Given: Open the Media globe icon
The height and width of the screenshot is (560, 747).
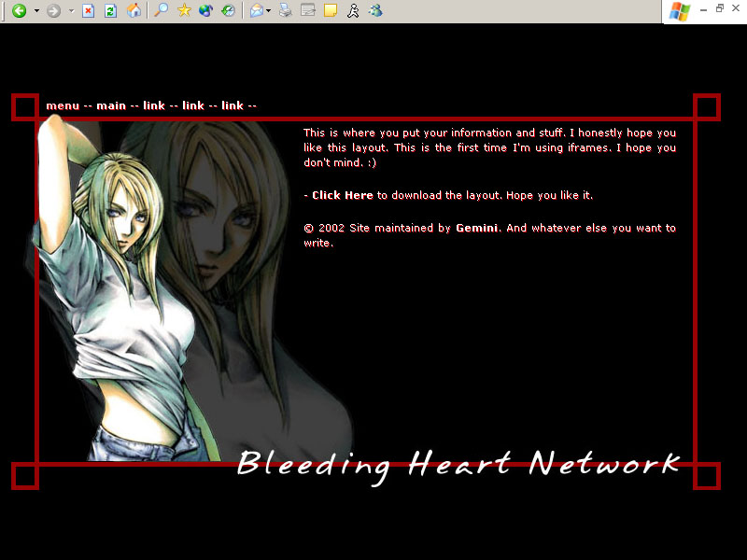Looking at the screenshot, I should pos(205,11).
